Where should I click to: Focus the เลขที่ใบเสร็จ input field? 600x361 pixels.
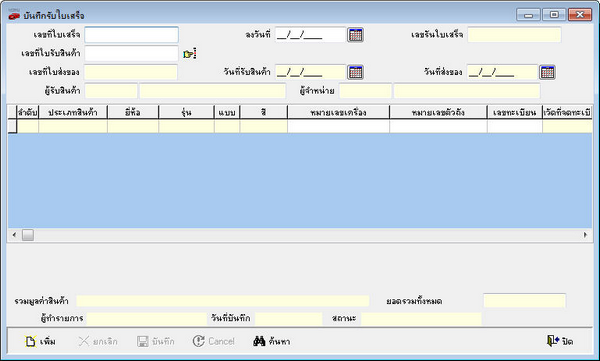131,35
